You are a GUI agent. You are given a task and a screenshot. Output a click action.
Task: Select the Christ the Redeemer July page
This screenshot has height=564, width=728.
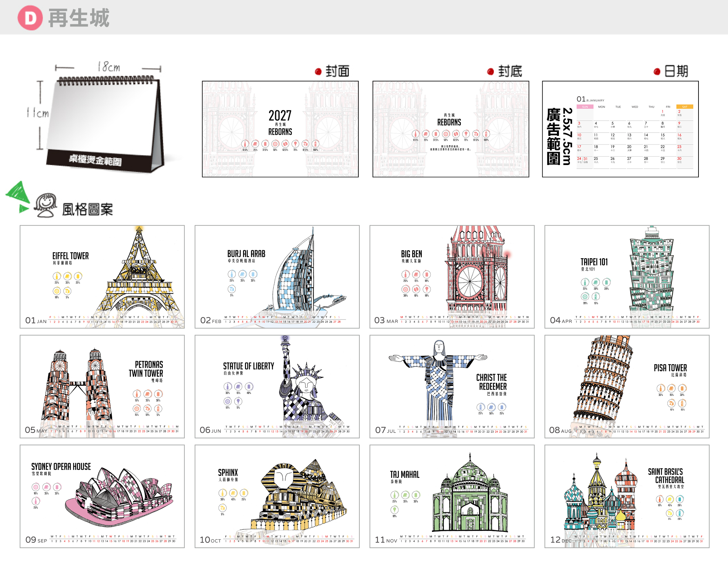click(452, 386)
